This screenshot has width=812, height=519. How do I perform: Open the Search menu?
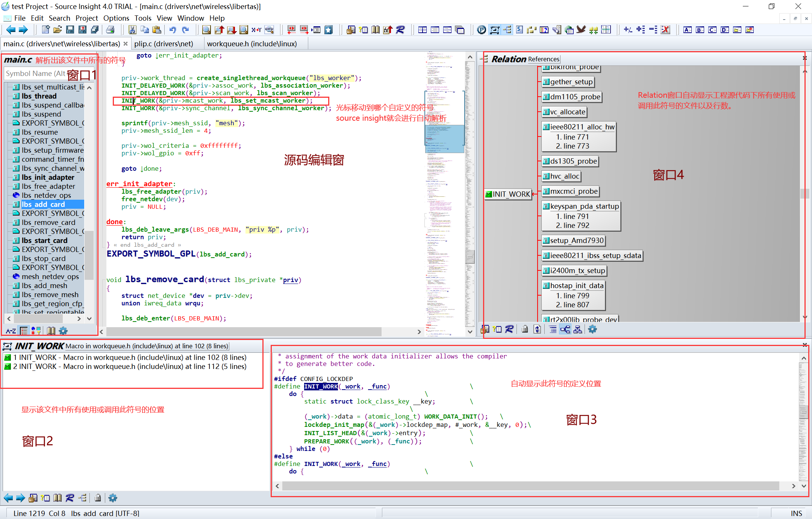(59, 18)
